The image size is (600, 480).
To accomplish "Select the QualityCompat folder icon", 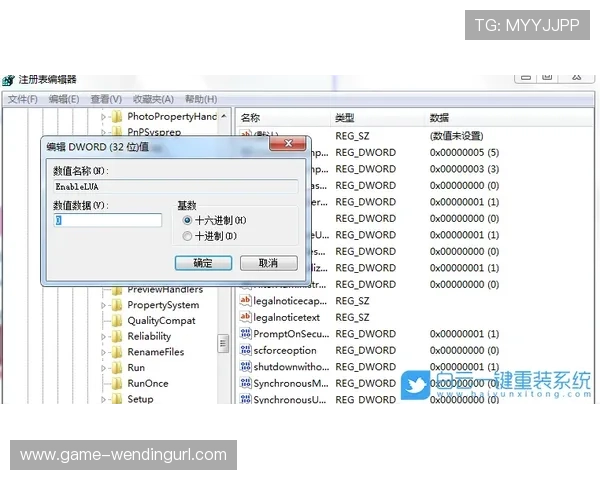I will [117, 321].
